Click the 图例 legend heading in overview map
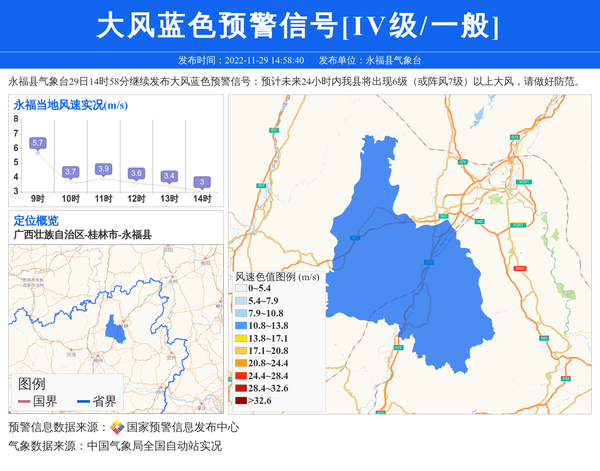Viewport: 600px width, 471px height. tap(32, 384)
